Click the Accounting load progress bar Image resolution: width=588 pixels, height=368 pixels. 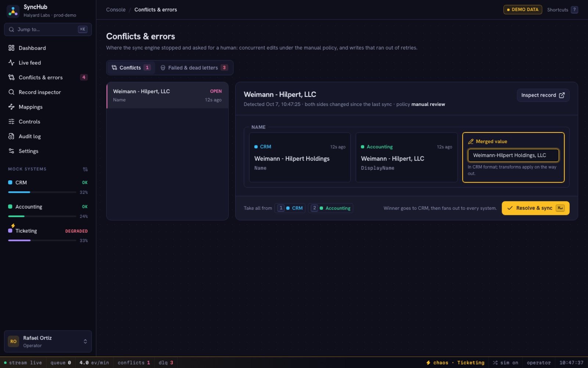(x=42, y=216)
